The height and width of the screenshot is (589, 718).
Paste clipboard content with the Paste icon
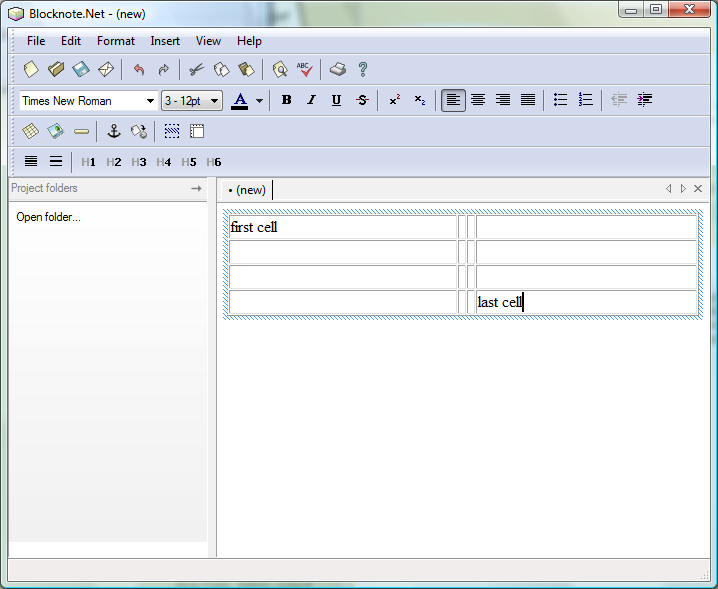point(246,70)
